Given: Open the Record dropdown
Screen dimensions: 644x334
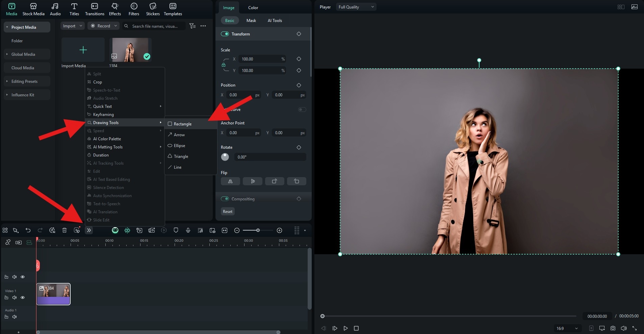Looking at the screenshot, I should pyautogui.click(x=104, y=26).
